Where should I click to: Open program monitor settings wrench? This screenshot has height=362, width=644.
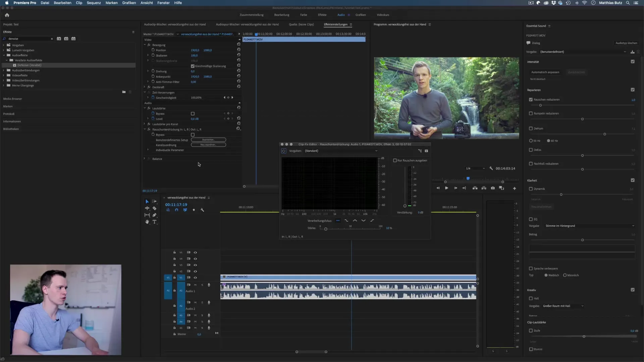(491, 168)
